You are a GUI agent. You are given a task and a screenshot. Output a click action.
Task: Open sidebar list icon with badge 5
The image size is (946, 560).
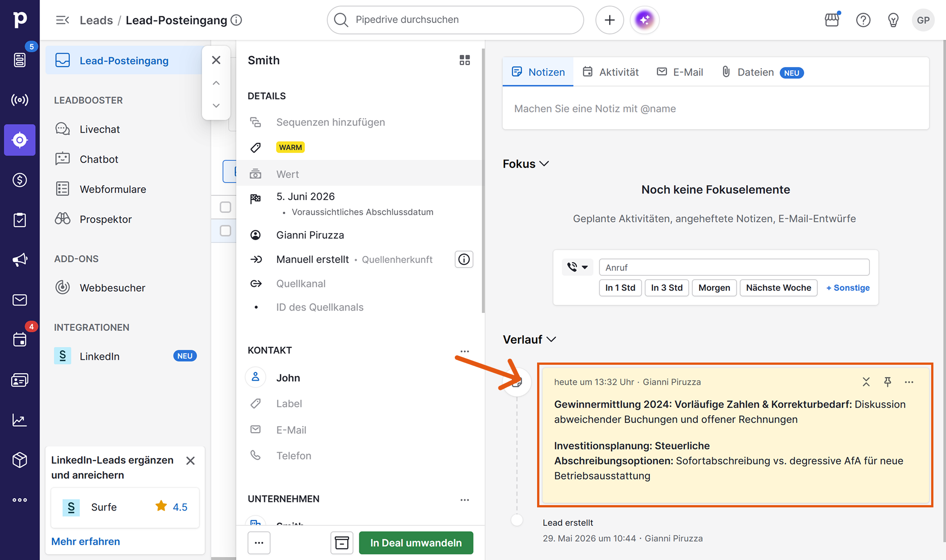(x=20, y=59)
